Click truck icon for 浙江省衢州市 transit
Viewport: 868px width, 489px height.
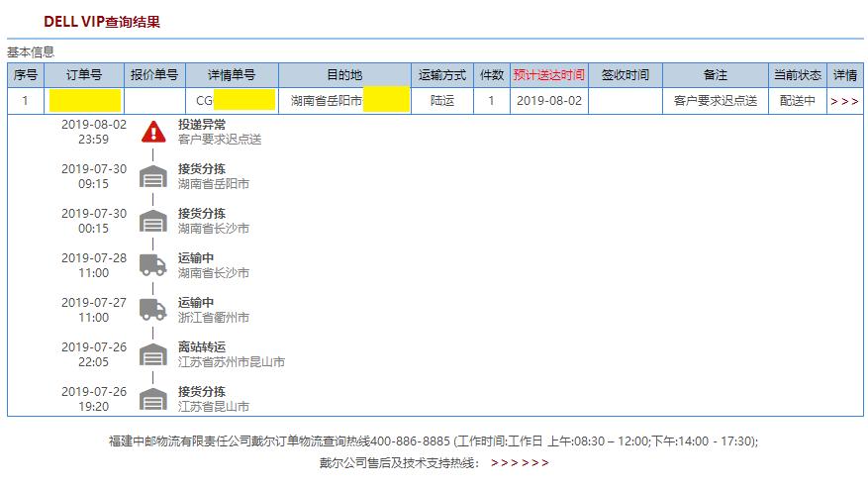(153, 310)
